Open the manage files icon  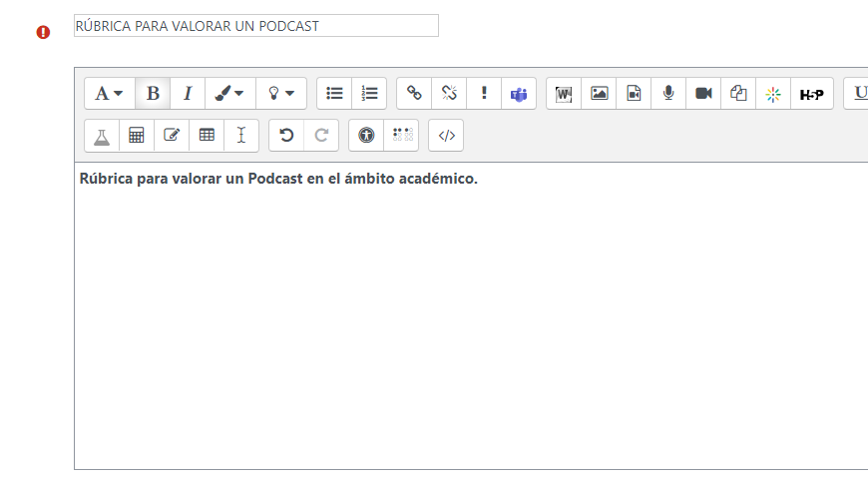738,94
